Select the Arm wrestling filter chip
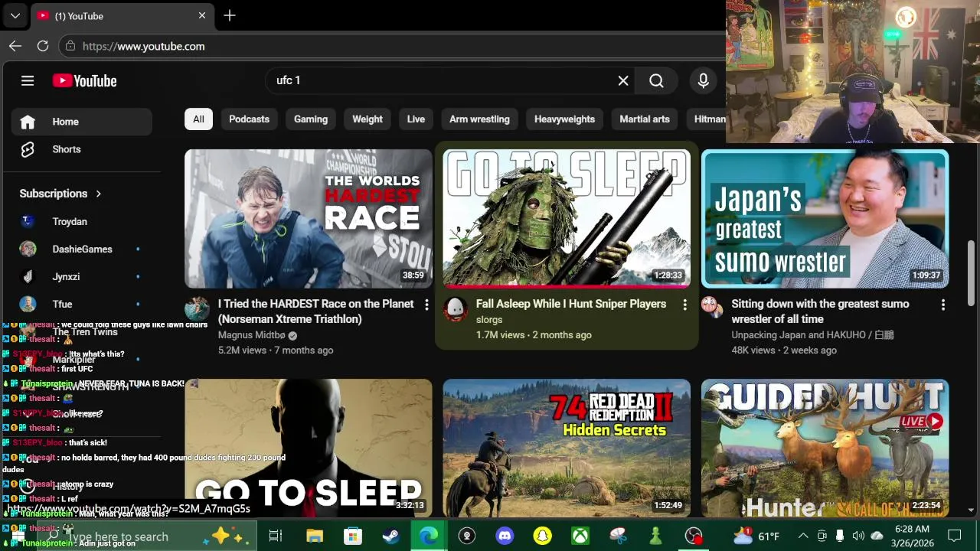Viewport: 980px width, 551px height. click(479, 119)
